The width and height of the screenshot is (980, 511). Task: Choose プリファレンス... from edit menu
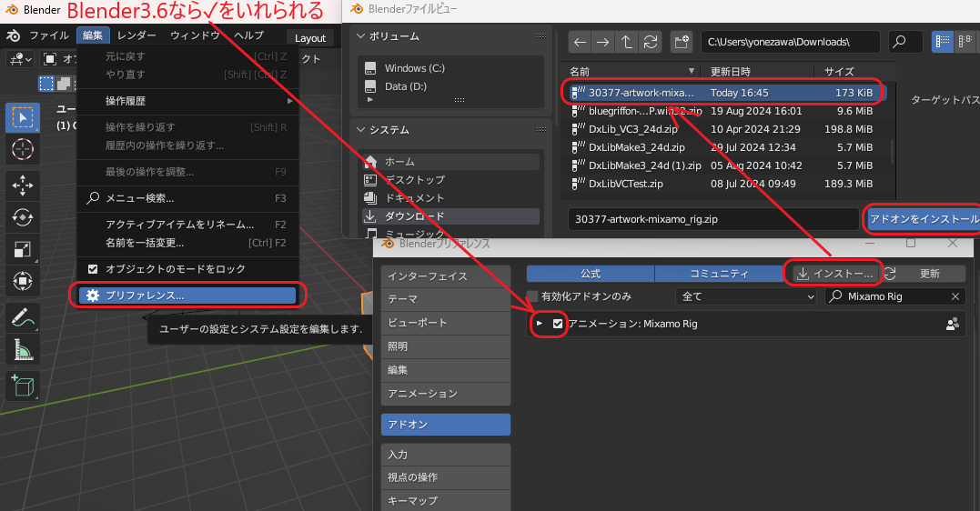pos(187,296)
